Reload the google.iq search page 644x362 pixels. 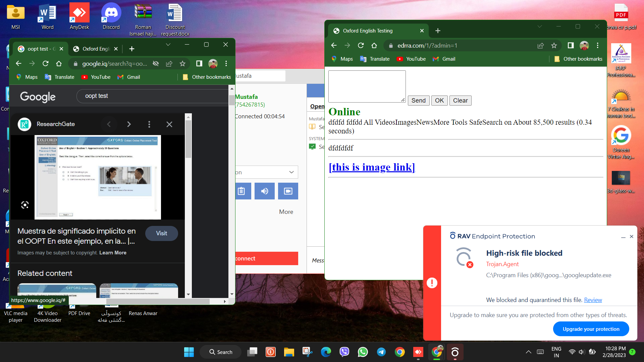(46, 64)
